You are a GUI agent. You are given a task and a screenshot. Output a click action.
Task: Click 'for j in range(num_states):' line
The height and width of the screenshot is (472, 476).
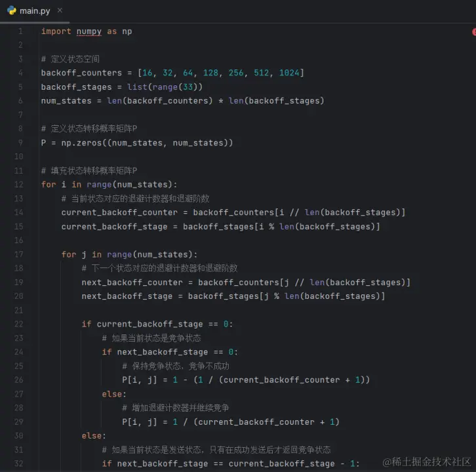tap(129, 254)
